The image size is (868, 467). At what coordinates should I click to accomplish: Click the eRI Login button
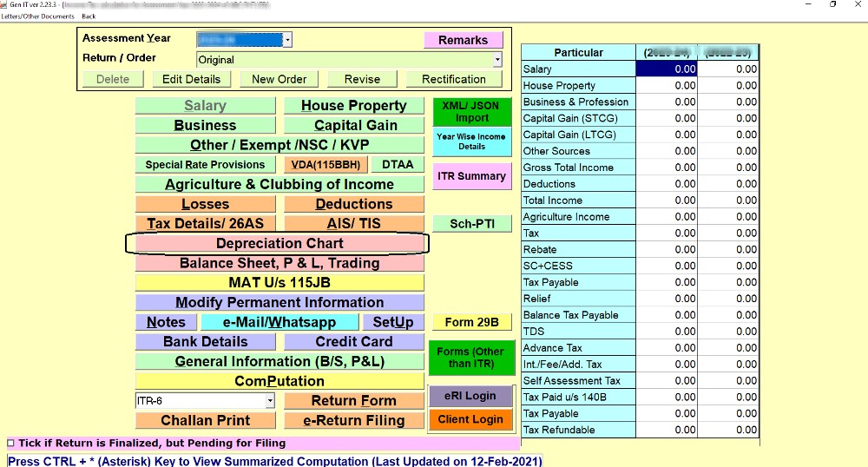[x=471, y=396]
